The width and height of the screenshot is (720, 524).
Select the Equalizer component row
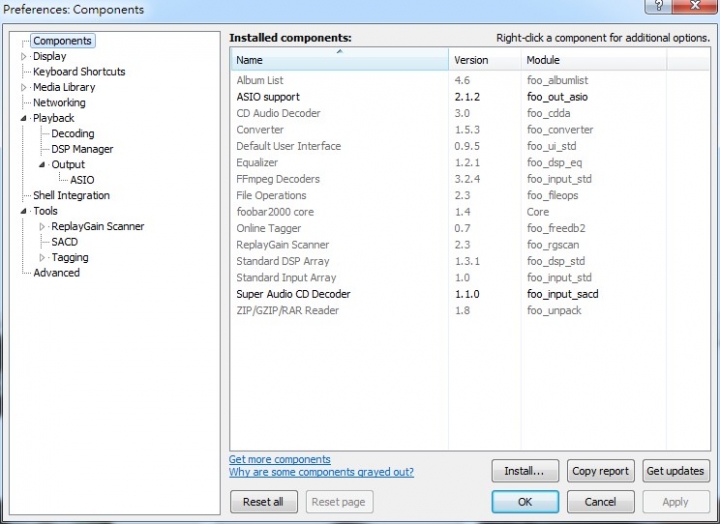click(470, 163)
